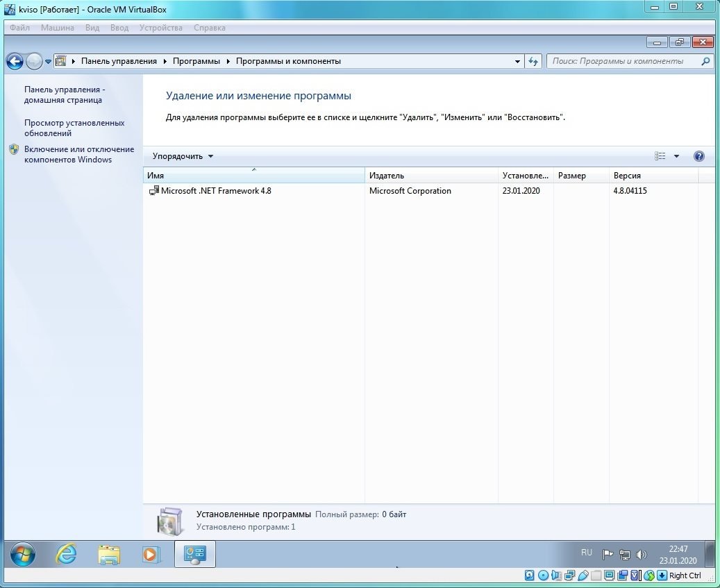Click the VirtualBox audio indicator
The height and width of the screenshot is (588, 720).
pyautogui.click(x=556, y=576)
